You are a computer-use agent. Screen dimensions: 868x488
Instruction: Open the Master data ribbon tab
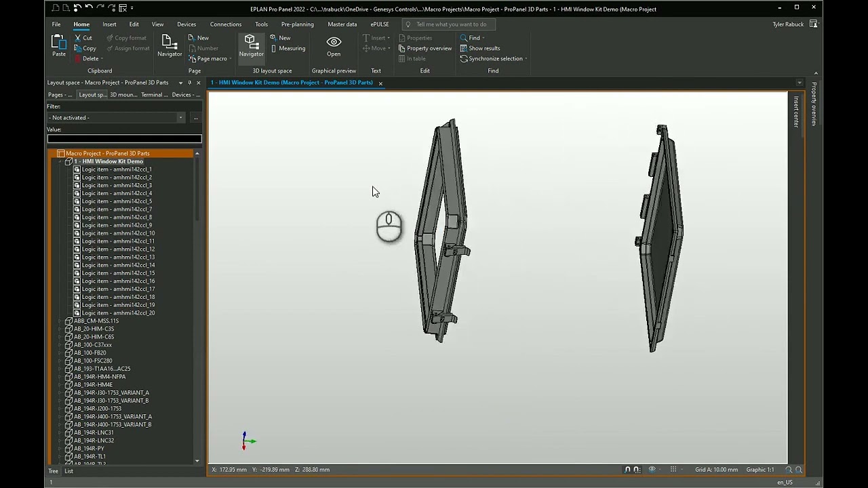(x=342, y=24)
